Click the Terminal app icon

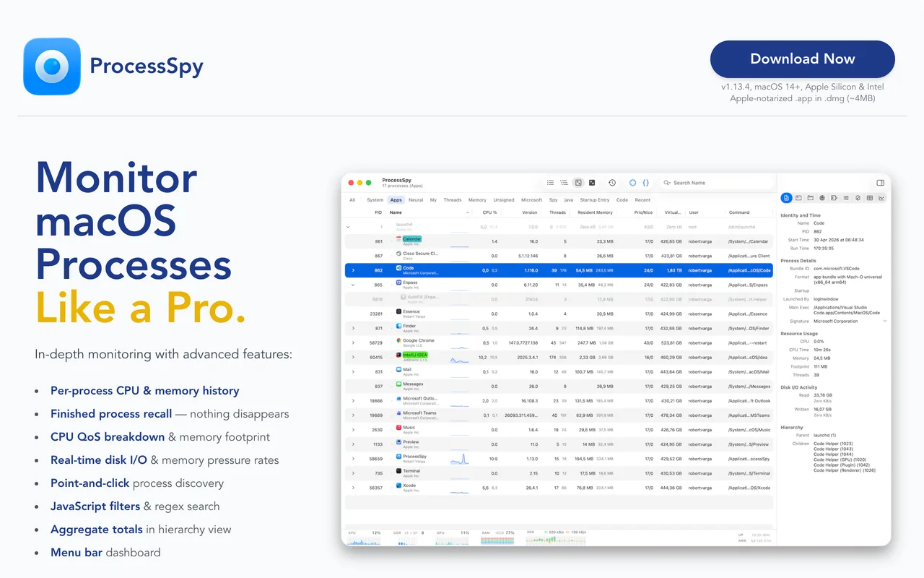click(398, 470)
